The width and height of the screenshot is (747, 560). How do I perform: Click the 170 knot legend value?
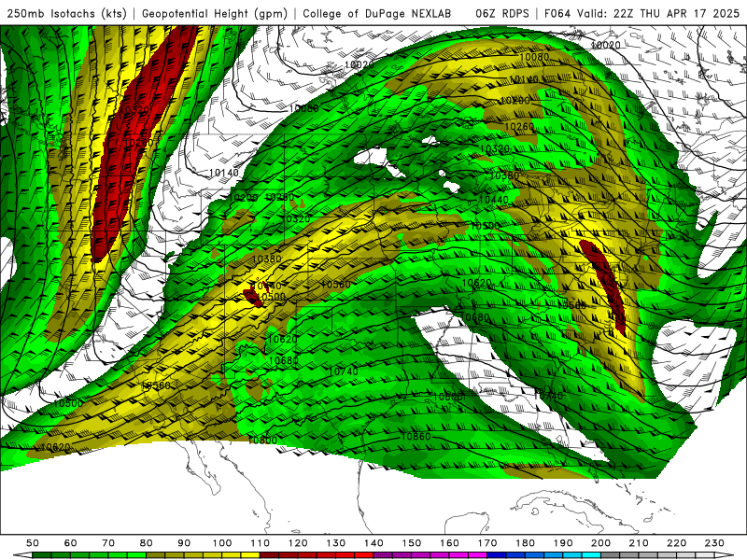point(487,543)
